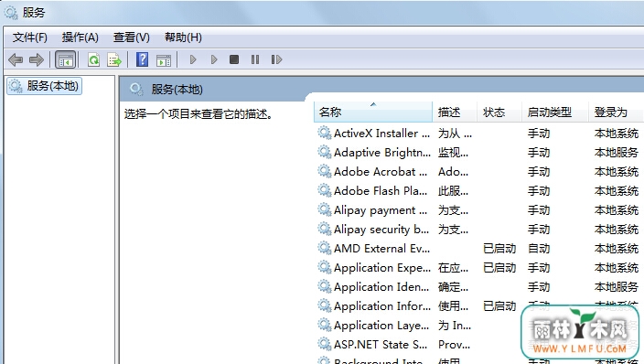Screen dimensions: 644x364
Task: Click the Services title bar gear icon
Action: (11, 13)
